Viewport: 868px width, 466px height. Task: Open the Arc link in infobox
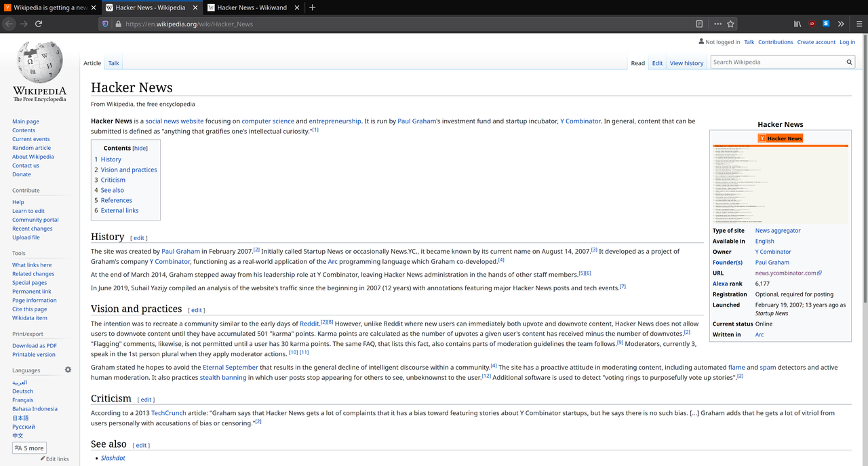pyautogui.click(x=759, y=334)
